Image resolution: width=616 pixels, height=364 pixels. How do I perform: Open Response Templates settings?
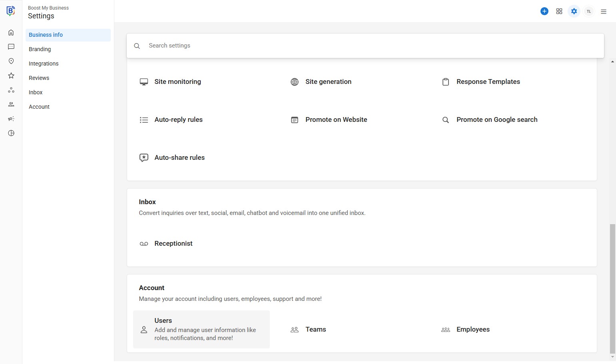point(488,82)
